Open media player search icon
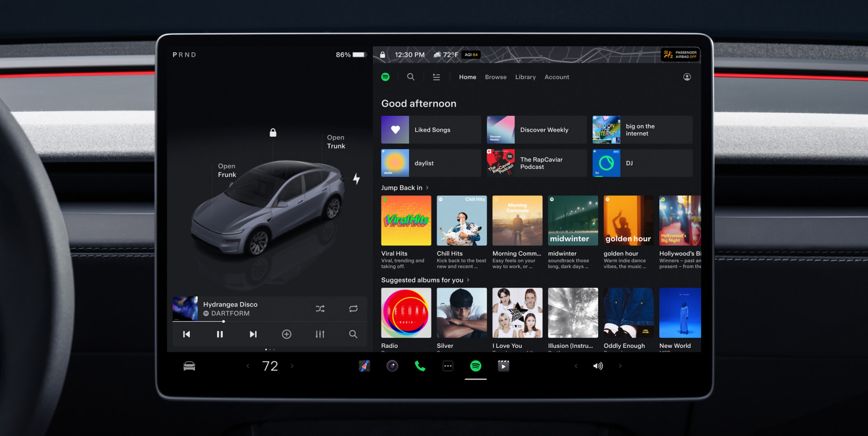This screenshot has height=436, width=868. [353, 334]
